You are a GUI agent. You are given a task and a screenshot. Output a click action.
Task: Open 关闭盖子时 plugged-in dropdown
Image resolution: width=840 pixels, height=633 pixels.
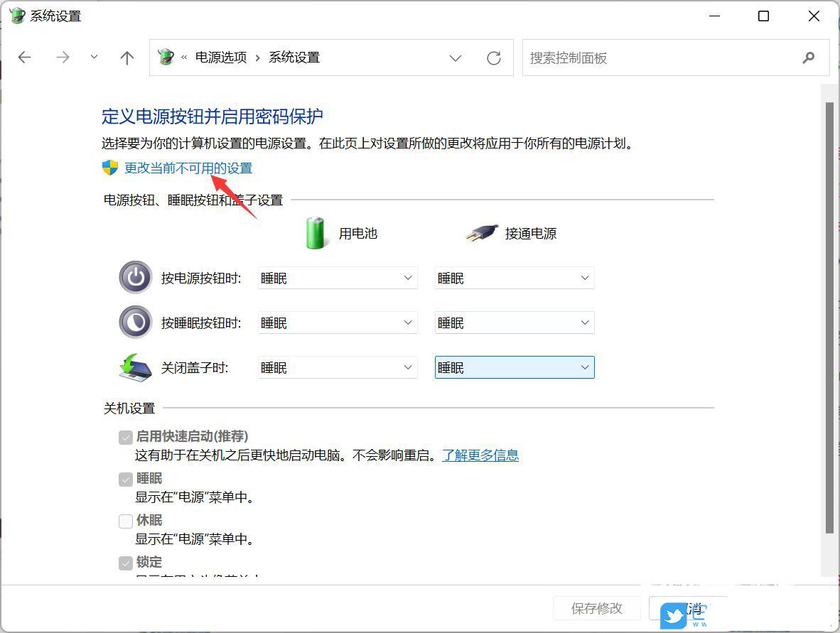pos(515,367)
